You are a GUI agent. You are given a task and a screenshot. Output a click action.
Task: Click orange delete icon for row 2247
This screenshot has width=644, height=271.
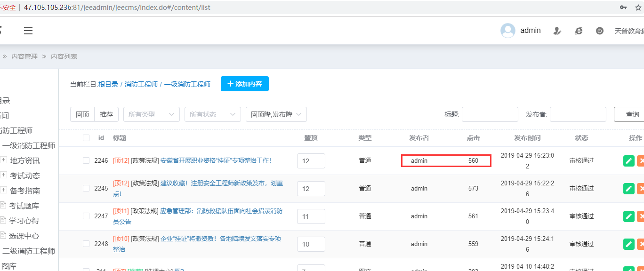pyautogui.click(x=641, y=216)
